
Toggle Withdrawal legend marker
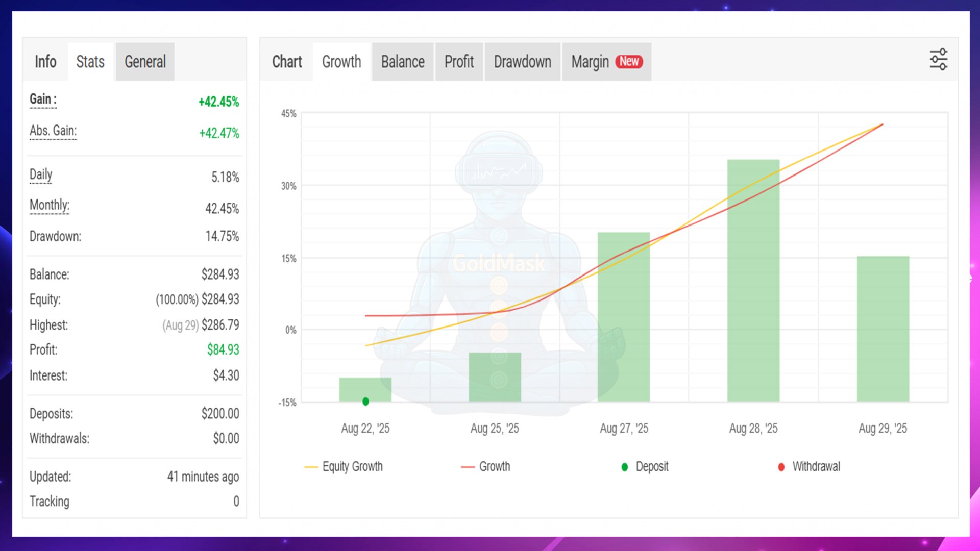click(x=809, y=466)
